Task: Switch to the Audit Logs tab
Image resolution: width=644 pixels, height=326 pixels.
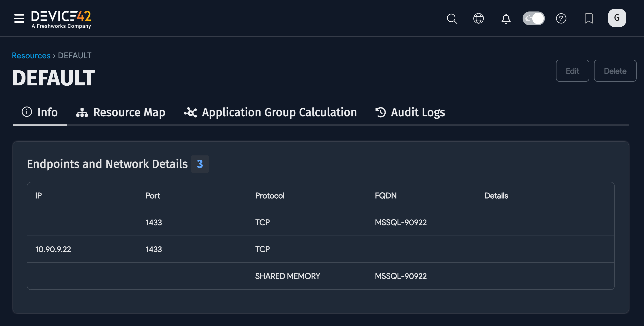Action: (417, 112)
